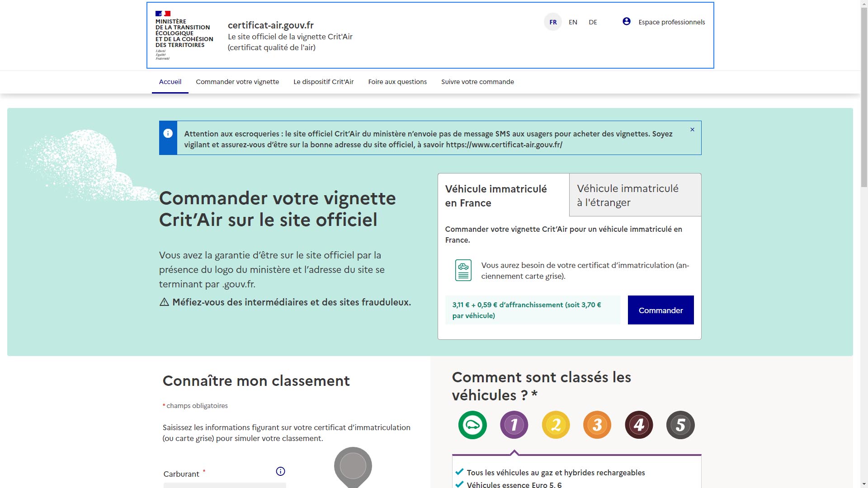Open Le dispositif Crit'Air menu item
Image resolution: width=868 pixels, height=488 pixels.
[x=324, y=82]
